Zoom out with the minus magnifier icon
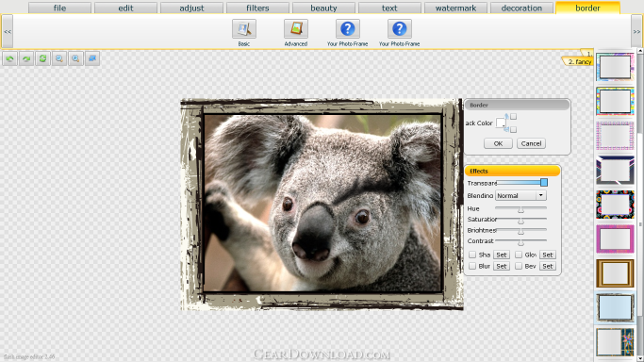Viewport: 644px width, 362px height. click(59, 58)
